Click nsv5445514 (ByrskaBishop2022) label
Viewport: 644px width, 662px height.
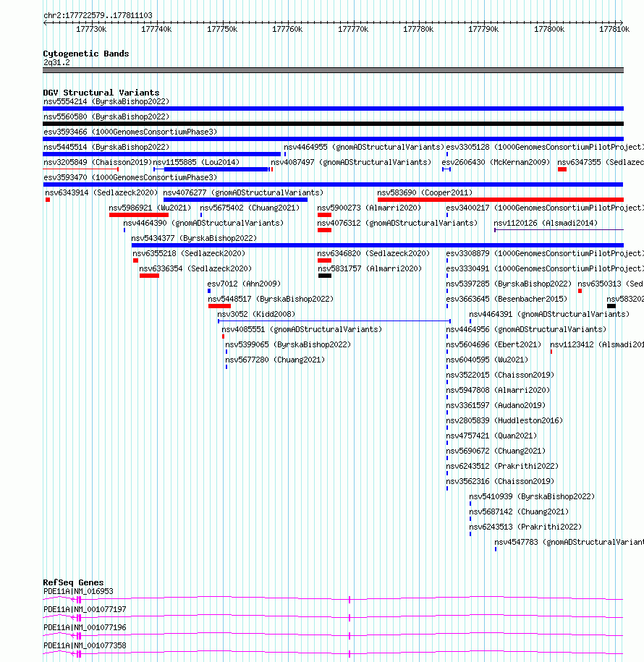[x=106, y=148]
